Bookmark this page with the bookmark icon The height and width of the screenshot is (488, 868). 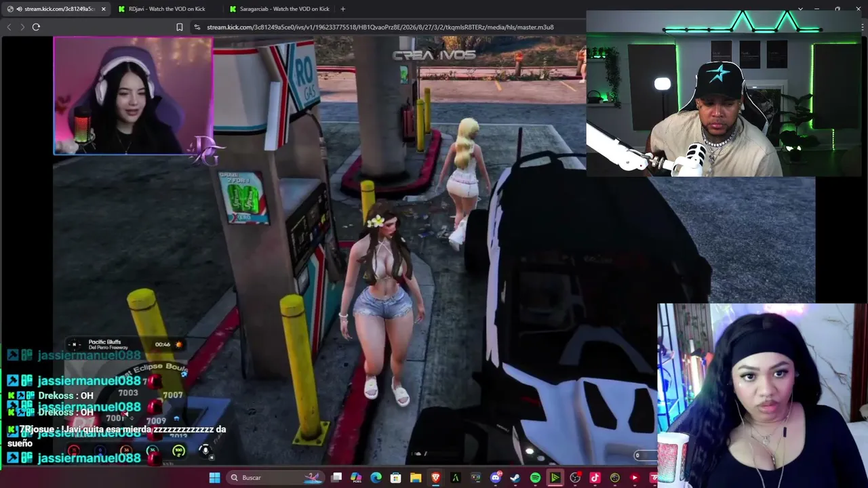point(180,27)
